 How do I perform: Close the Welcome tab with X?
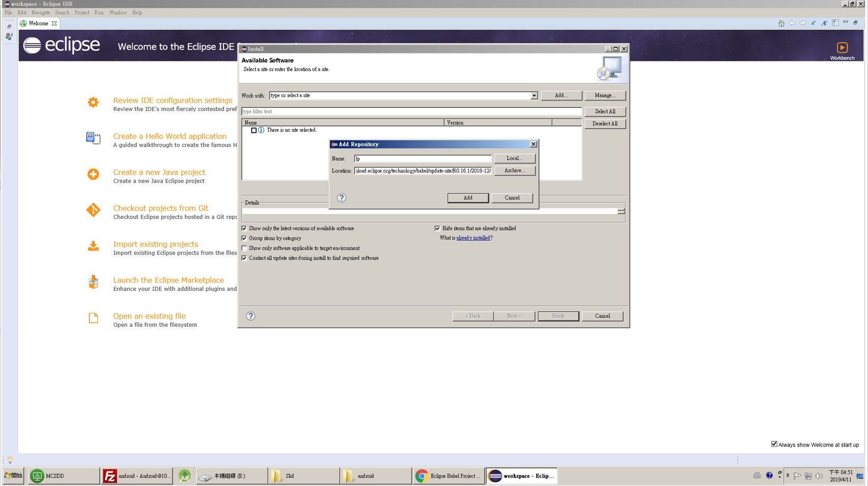click(x=54, y=23)
